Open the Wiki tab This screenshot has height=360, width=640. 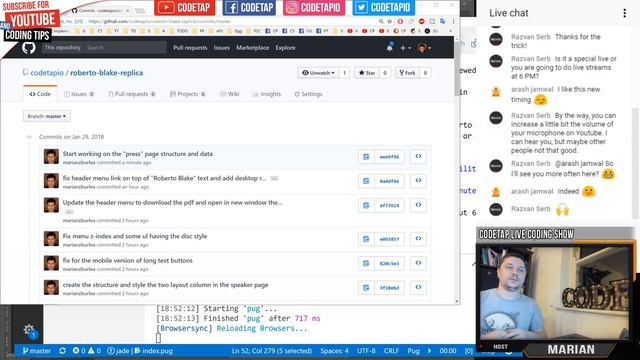coord(229,94)
